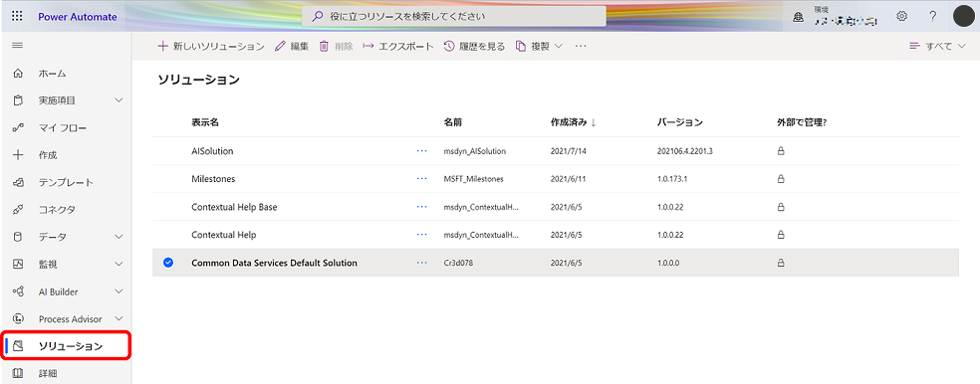The width and height of the screenshot is (980, 384).
Task: Click the MSFT_Milestones name cell
Action: [x=473, y=179]
